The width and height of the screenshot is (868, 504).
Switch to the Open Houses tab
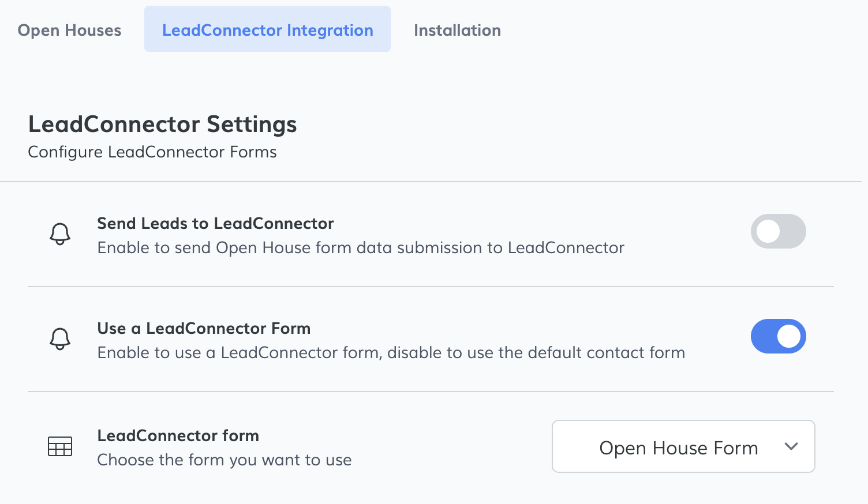[69, 30]
